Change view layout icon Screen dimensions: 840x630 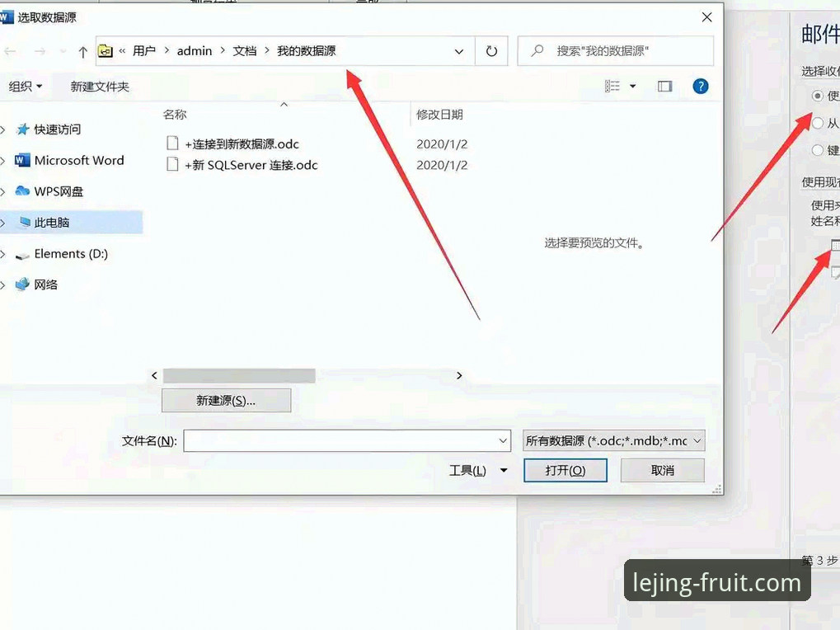tap(612, 87)
